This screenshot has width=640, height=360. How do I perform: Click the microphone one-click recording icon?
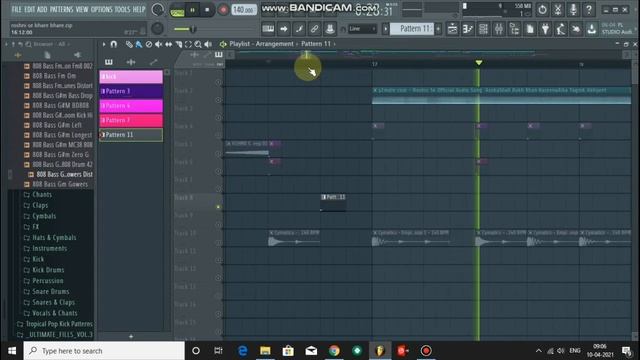[x=573, y=9]
